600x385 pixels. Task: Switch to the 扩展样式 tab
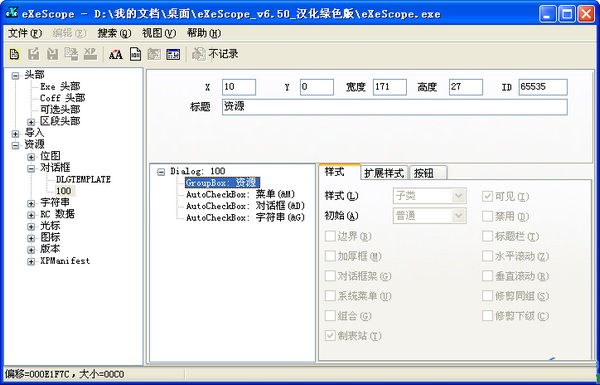point(384,173)
